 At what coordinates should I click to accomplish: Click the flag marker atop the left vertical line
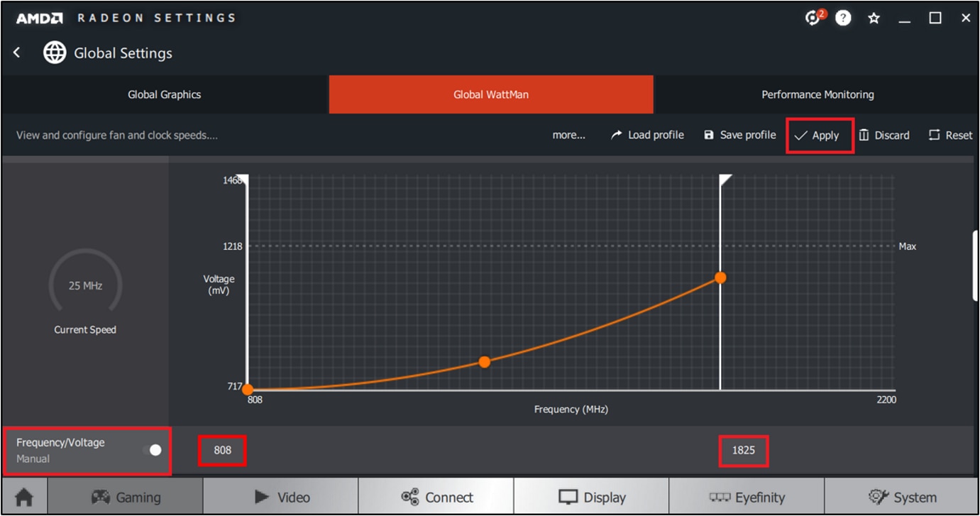[x=242, y=180]
